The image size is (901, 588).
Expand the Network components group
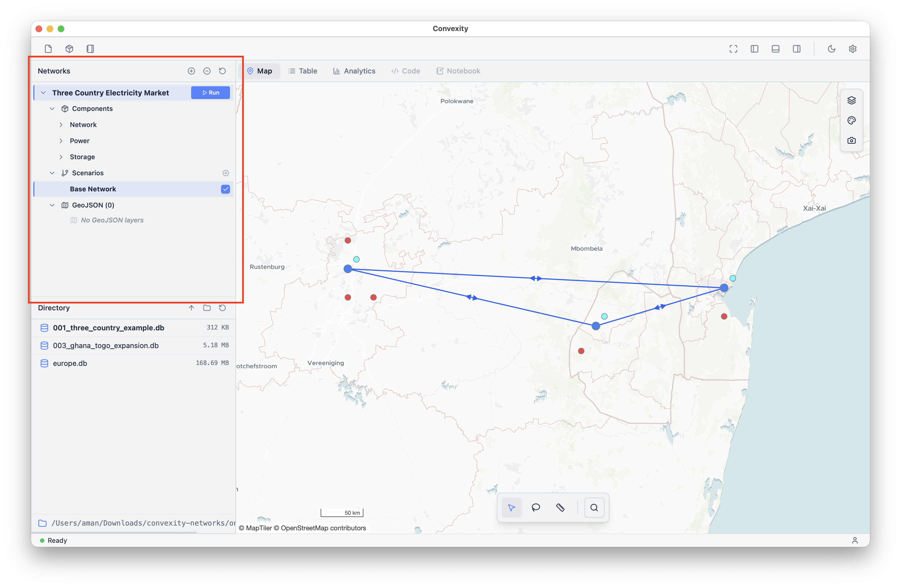(x=62, y=125)
